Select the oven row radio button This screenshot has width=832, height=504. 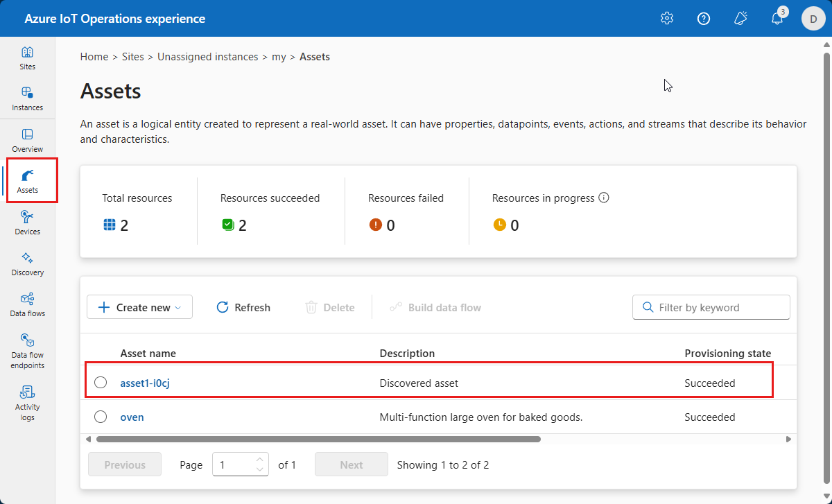[x=101, y=417]
